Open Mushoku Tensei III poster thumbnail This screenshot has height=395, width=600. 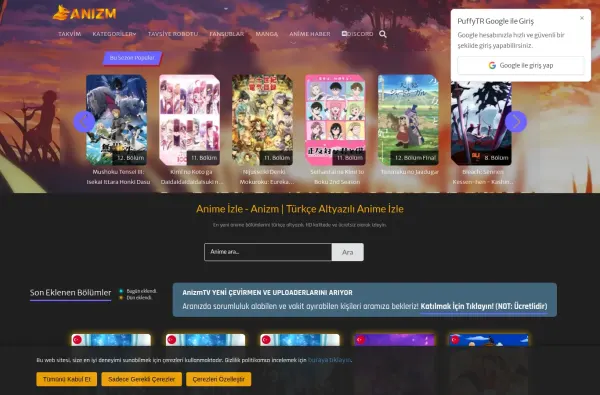pos(116,120)
